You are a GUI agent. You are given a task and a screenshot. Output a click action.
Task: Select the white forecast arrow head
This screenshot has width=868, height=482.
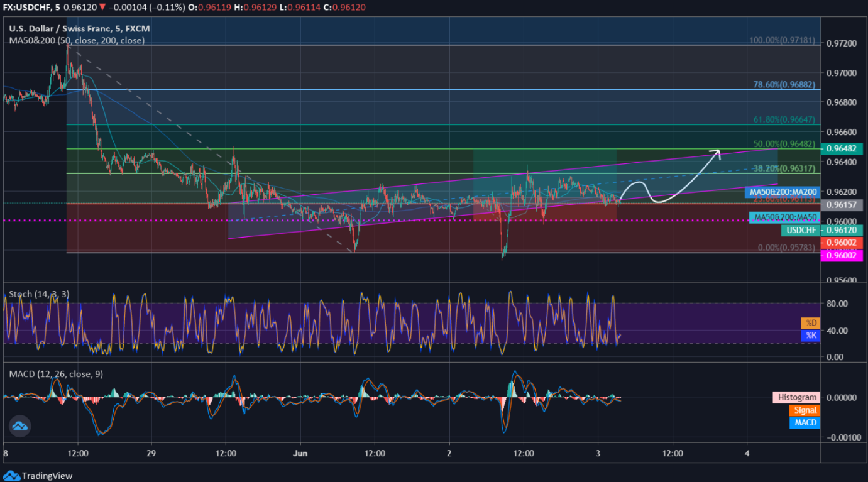pos(716,151)
